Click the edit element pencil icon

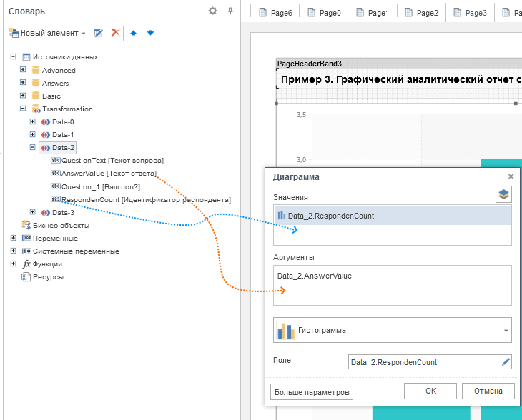(99, 33)
